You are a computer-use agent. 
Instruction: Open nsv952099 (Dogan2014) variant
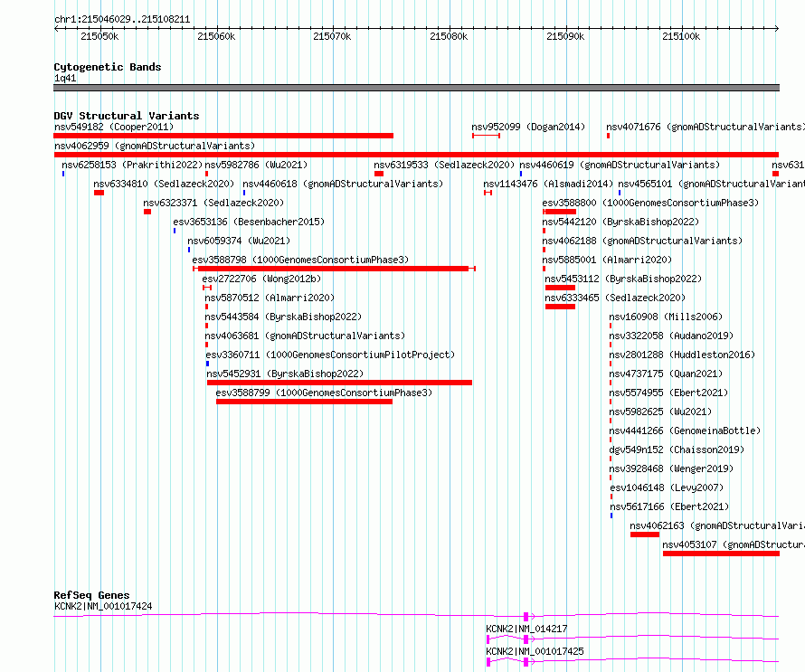coord(528,127)
